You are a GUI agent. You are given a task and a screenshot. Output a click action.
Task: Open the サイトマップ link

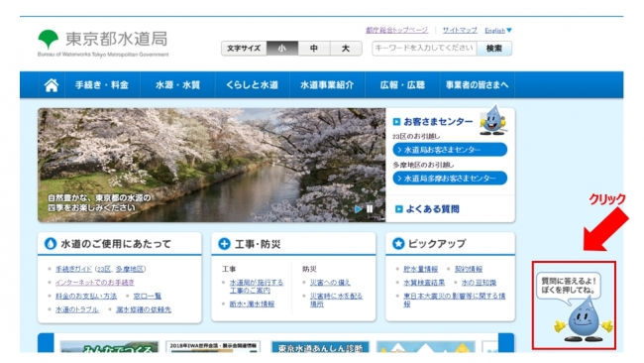pyautogui.click(x=460, y=30)
